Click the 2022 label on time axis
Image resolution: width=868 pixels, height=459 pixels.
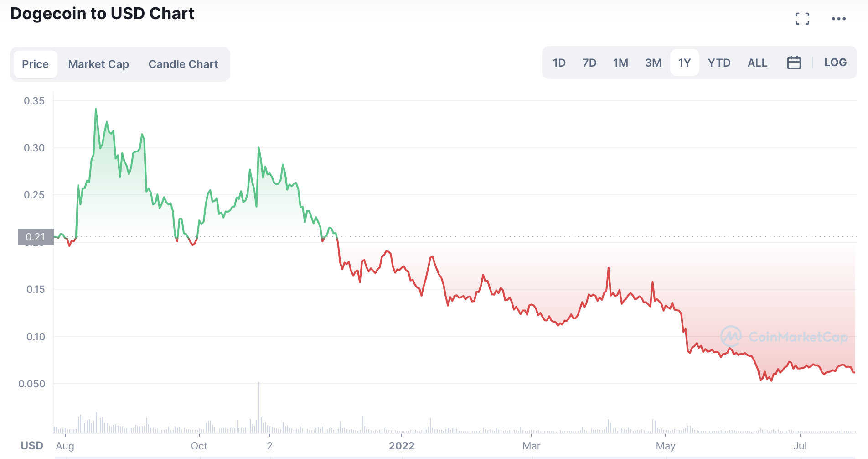(402, 446)
